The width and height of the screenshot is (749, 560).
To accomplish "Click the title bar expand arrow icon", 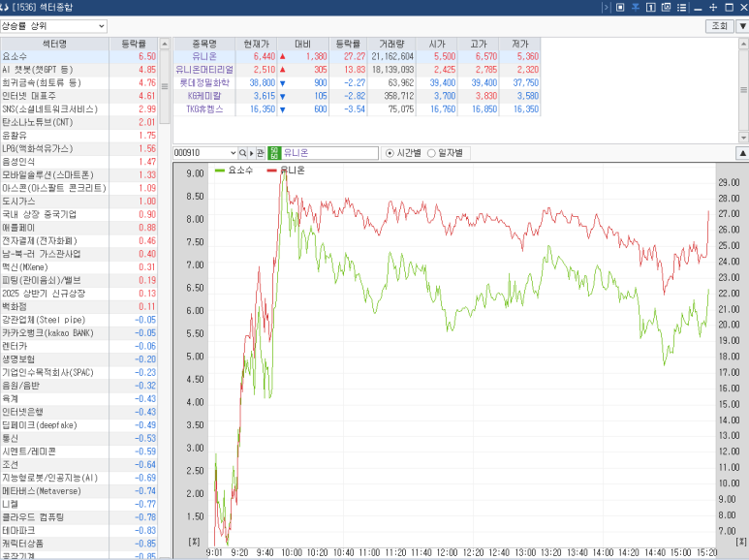I will (x=607, y=7).
